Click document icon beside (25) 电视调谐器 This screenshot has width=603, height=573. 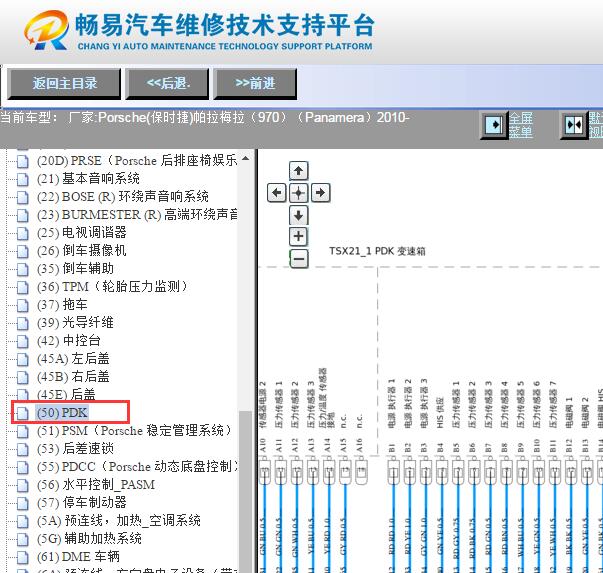23,233
